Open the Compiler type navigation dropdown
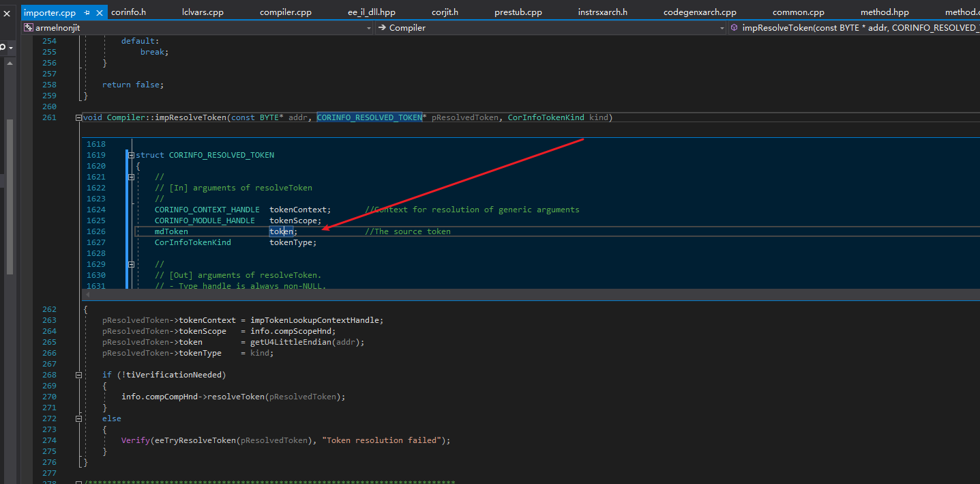Viewport: 980px width, 484px height. (x=722, y=28)
